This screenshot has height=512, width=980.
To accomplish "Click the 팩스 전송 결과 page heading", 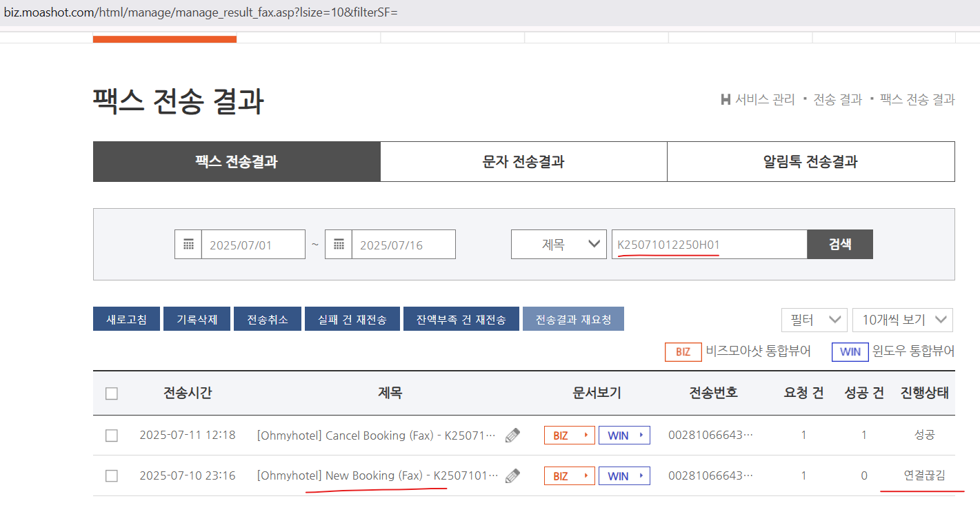I will [x=178, y=101].
